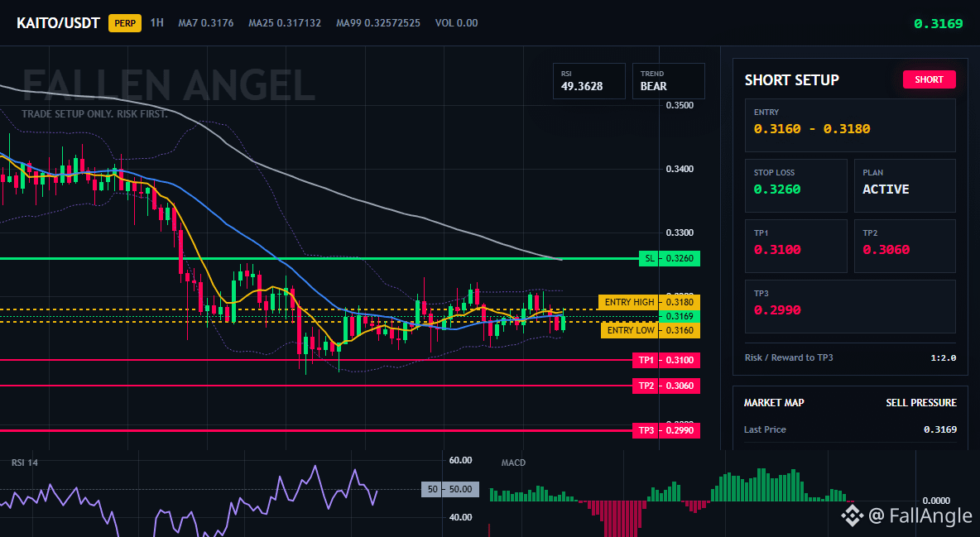The image size is (980, 537).
Task: Click the TRADE SETUP ONLY. RISK FIRST. caption
Action: point(94,114)
